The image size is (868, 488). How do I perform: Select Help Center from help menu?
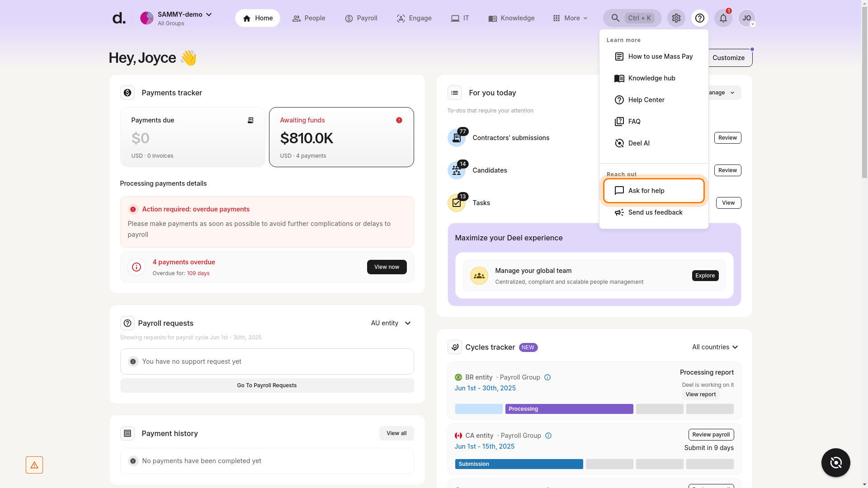[654, 100]
